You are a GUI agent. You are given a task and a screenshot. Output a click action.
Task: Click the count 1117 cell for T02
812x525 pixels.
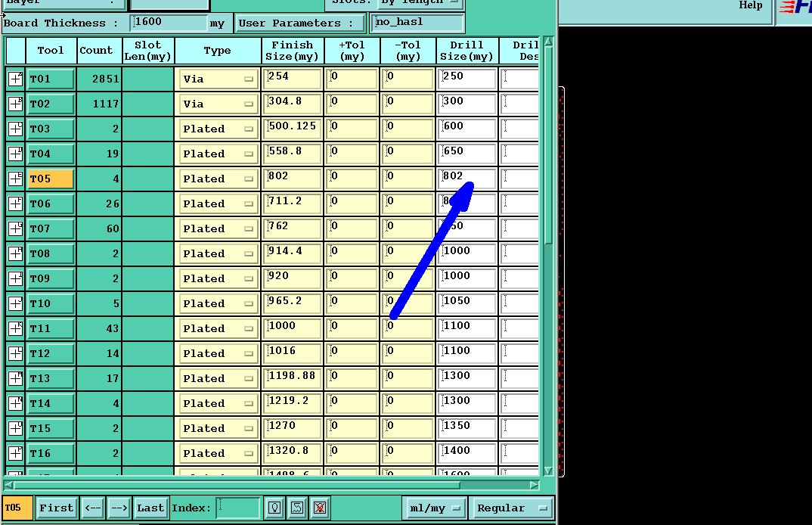[100, 104]
